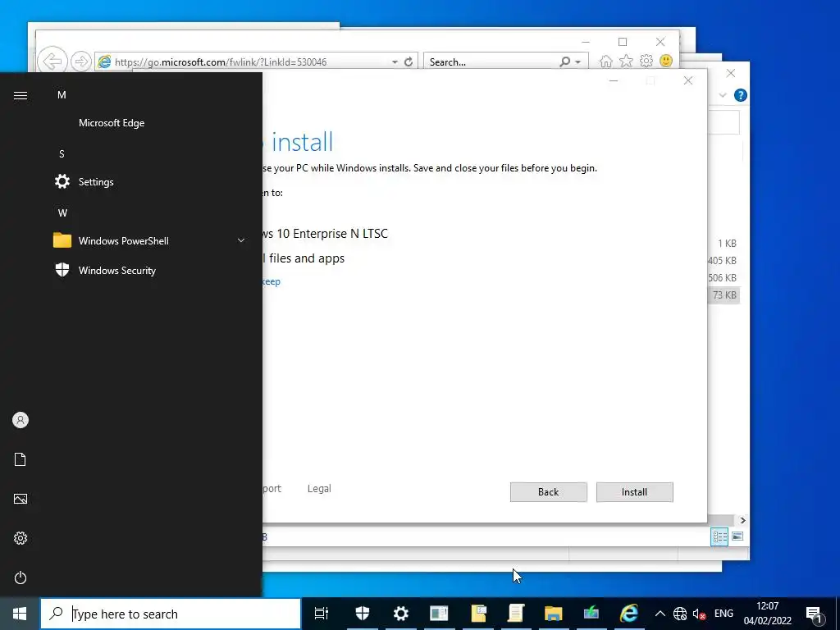Open the Action Center notifications
This screenshot has width=840, height=630.
point(814,614)
